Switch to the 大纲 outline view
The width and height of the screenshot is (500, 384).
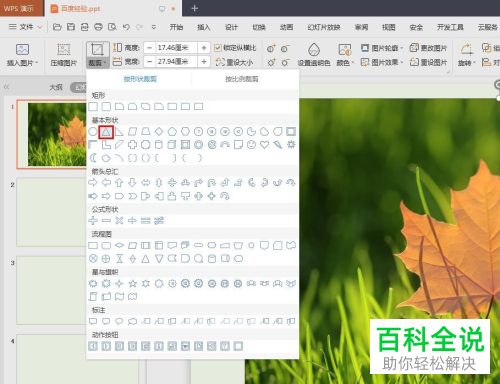[56, 87]
